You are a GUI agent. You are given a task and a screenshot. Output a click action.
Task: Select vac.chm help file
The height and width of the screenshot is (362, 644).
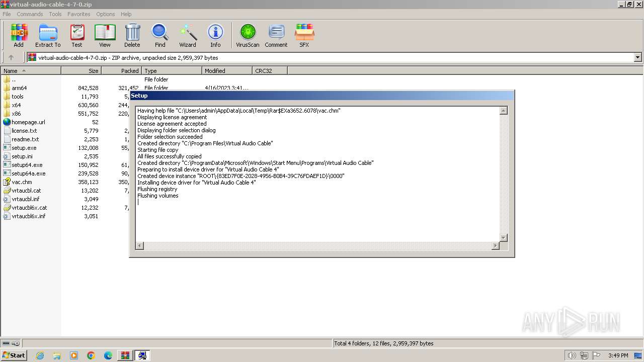[22, 182]
